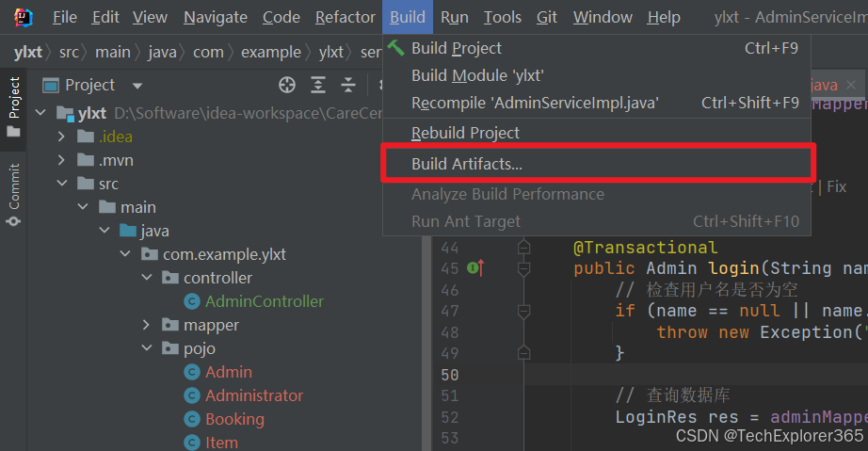Image resolution: width=868 pixels, height=451 pixels.
Task: Open the Edit menu
Action: pos(105,18)
